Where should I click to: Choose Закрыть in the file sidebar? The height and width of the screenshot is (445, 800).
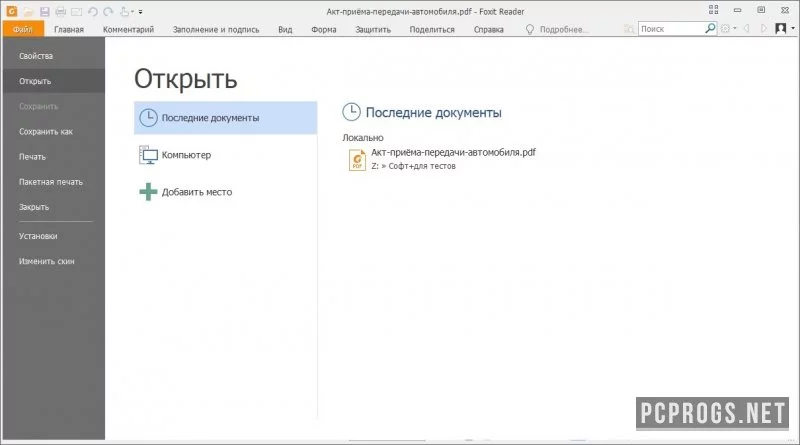tap(53, 207)
